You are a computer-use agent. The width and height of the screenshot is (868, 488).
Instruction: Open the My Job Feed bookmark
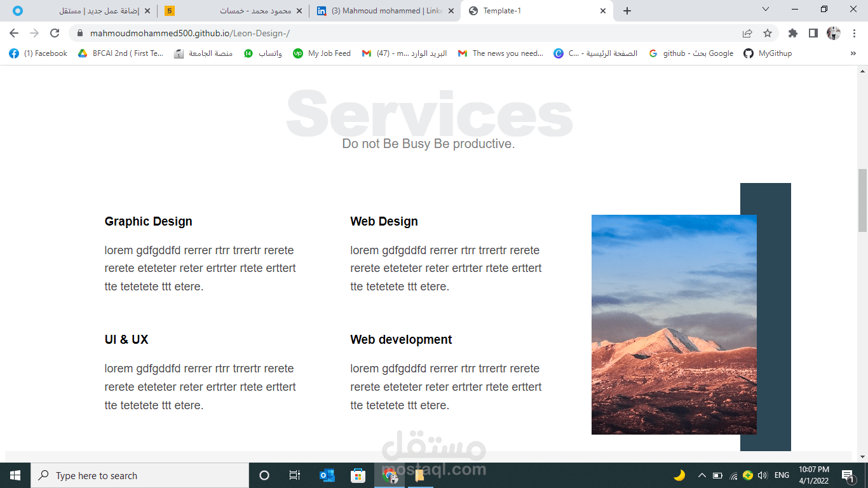pos(322,53)
